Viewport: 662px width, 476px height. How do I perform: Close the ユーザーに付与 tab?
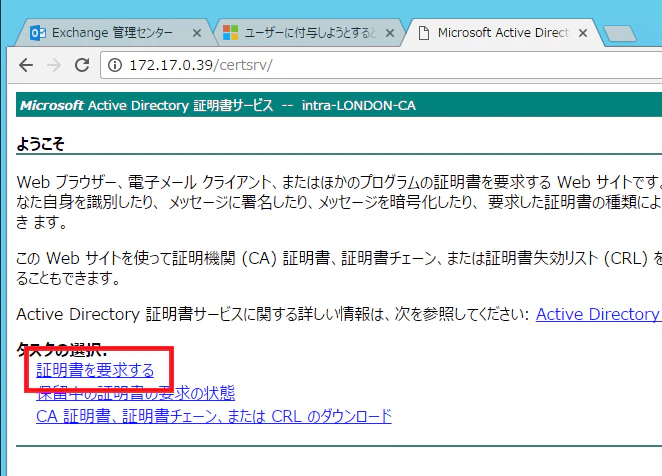[x=390, y=33]
